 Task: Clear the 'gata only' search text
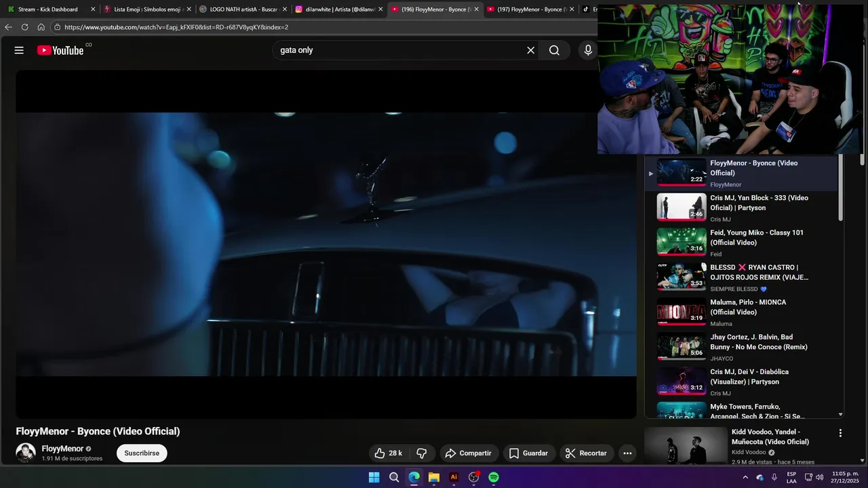coord(530,50)
